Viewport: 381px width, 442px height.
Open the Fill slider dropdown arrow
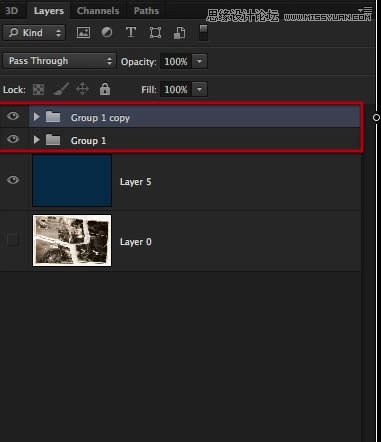[199, 89]
